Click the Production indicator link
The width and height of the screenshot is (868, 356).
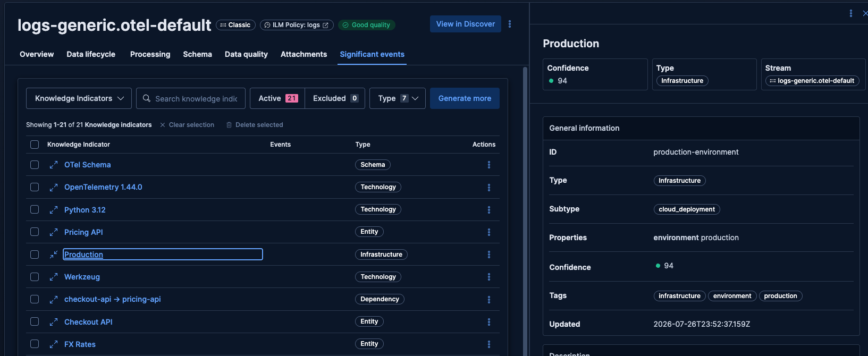[83, 255]
